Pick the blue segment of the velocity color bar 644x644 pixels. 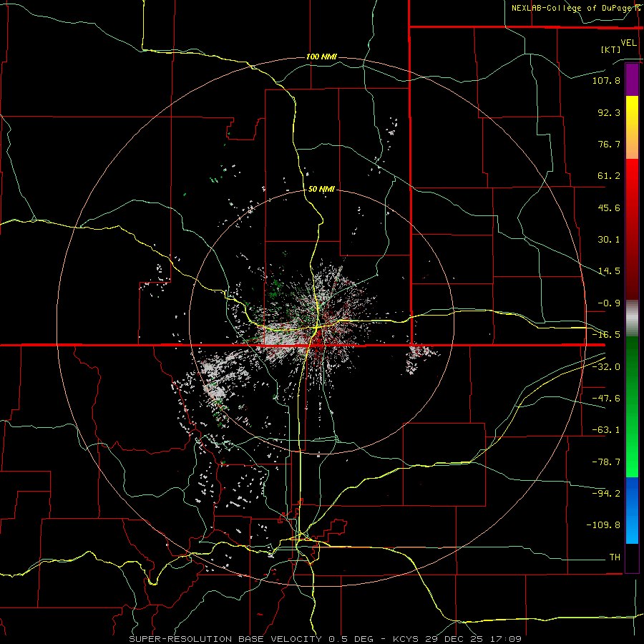[632, 510]
